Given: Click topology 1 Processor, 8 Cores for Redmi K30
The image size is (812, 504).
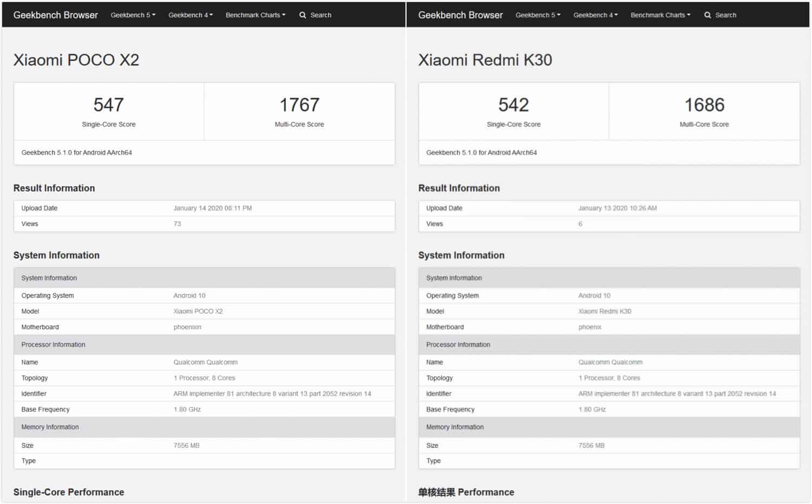Looking at the screenshot, I should pyautogui.click(x=610, y=378).
